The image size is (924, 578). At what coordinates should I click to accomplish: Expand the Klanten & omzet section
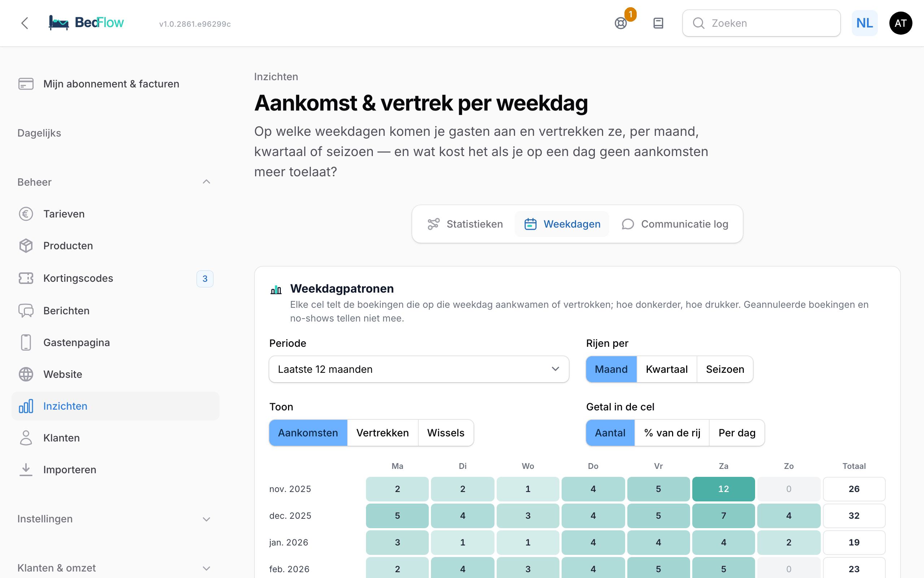pyautogui.click(x=114, y=568)
